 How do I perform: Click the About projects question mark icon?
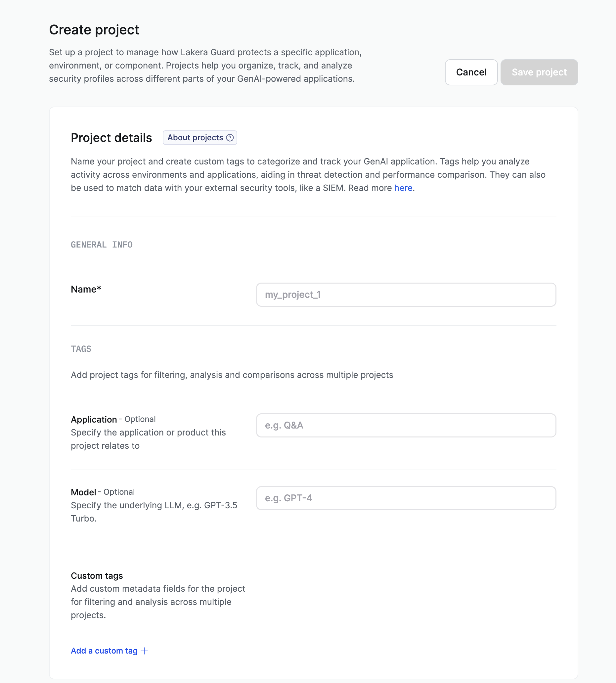point(230,137)
